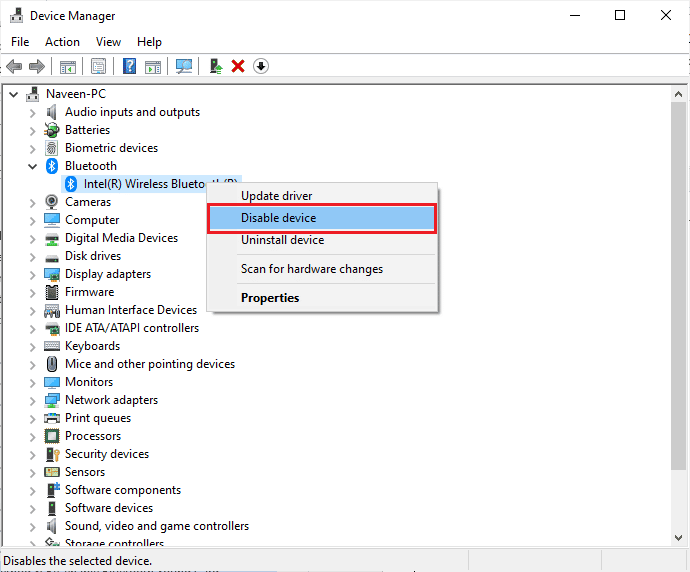
Task: Click the Security devices key icon
Action: click(52, 454)
